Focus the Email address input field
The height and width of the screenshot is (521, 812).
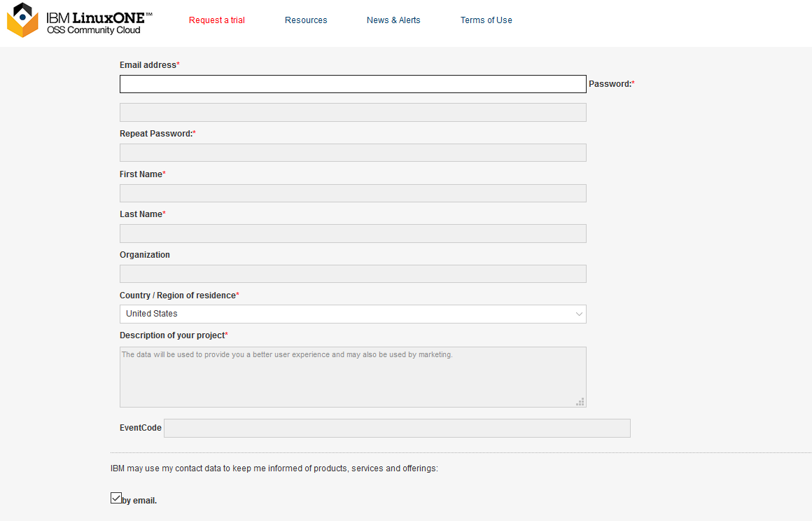coord(353,84)
